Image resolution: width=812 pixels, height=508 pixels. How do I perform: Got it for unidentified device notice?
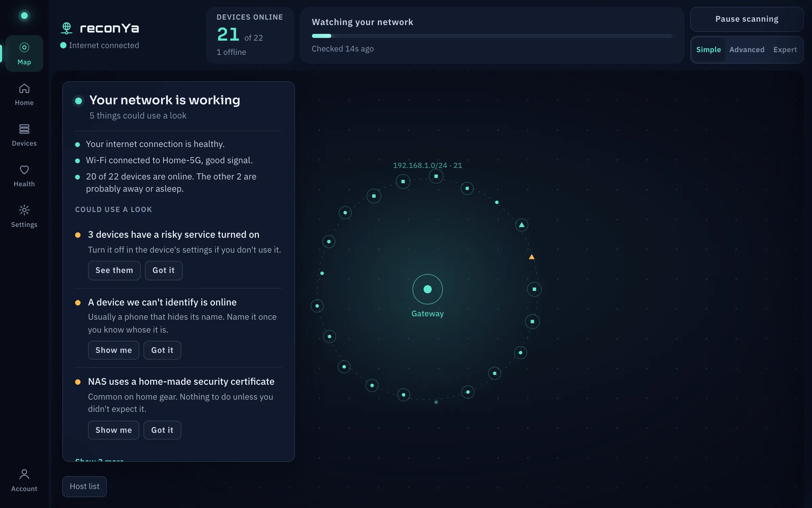coord(162,350)
